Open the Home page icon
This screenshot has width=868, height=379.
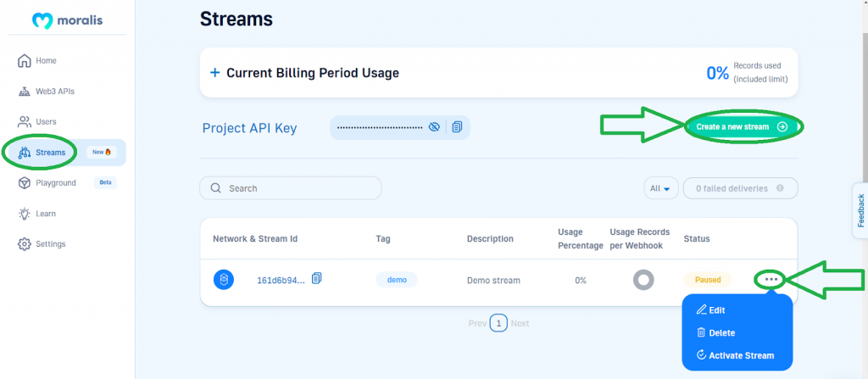pos(24,60)
